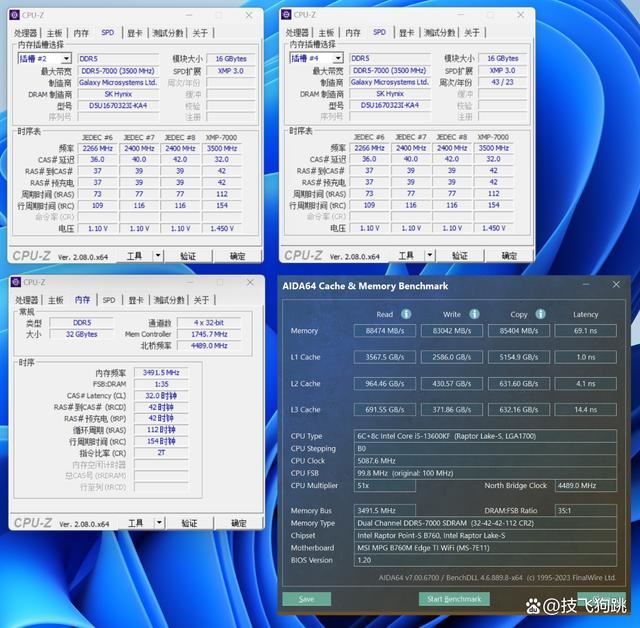The width and height of the screenshot is (640, 628).
Task: Click L3 Cache copy value 632.16 GB/s
Action: coord(519,409)
